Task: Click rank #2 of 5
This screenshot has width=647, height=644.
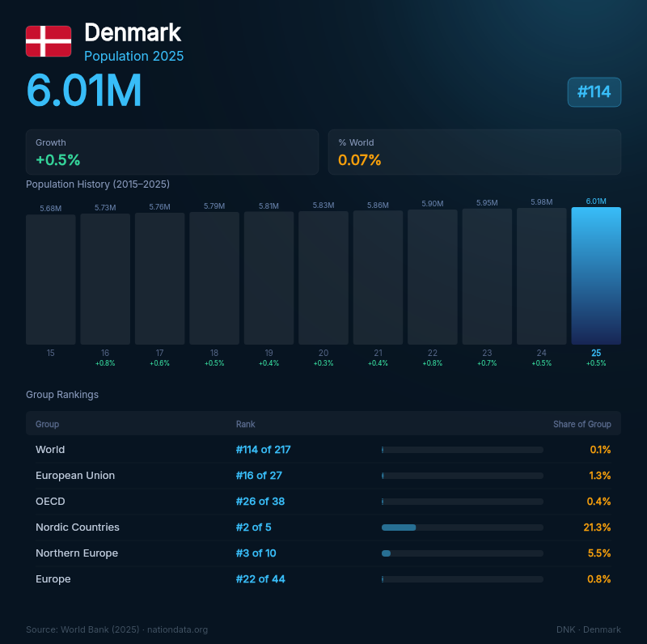Action: tap(253, 527)
